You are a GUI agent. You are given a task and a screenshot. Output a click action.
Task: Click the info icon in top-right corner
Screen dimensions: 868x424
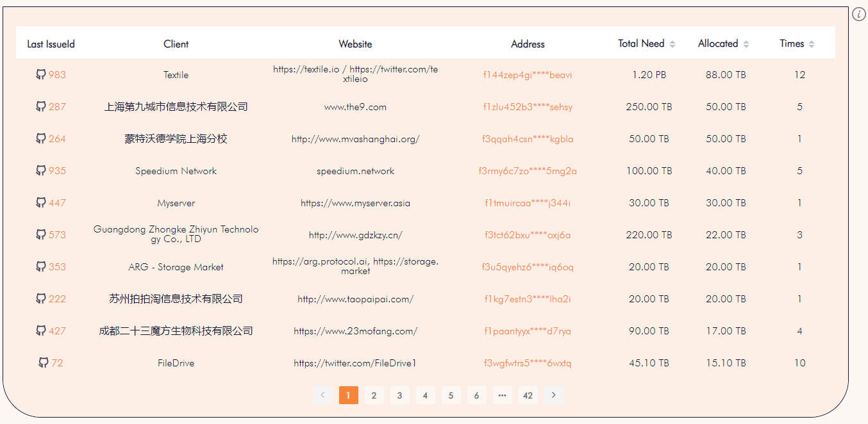point(858,13)
